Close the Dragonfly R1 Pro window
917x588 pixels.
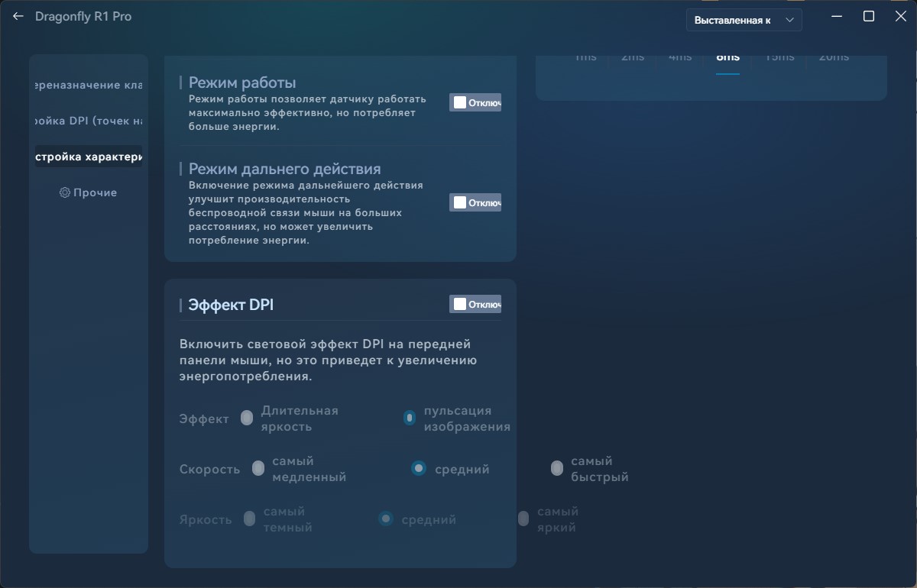pyautogui.click(x=902, y=16)
